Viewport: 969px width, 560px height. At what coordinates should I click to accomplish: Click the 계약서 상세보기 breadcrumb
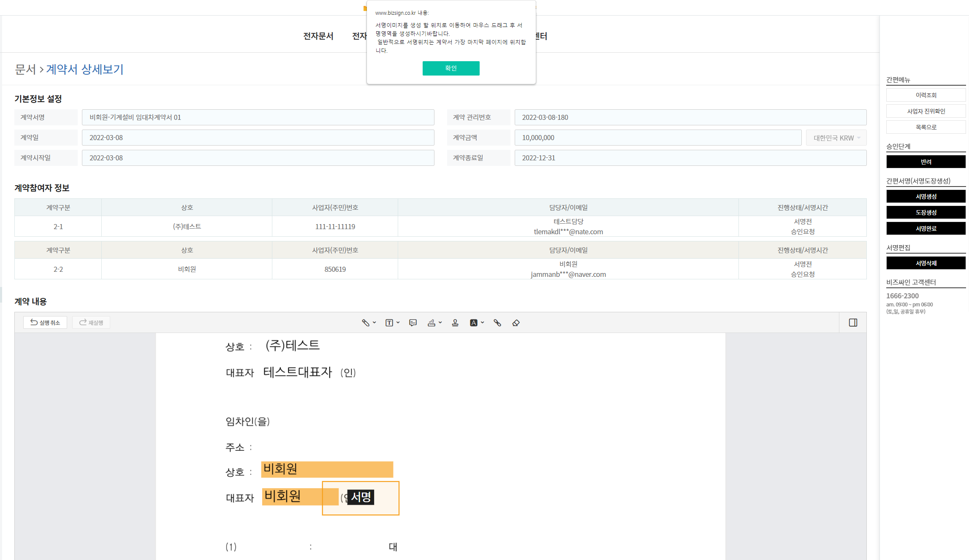pyautogui.click(x=84, y=69)
